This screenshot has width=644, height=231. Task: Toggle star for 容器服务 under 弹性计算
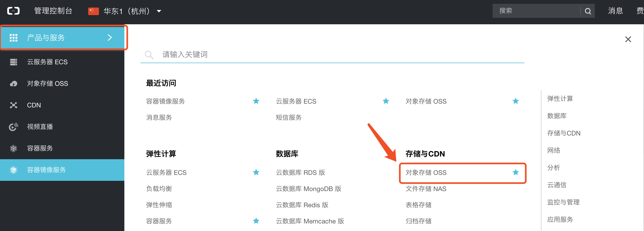pyautogui.click(x=256, y=221)
